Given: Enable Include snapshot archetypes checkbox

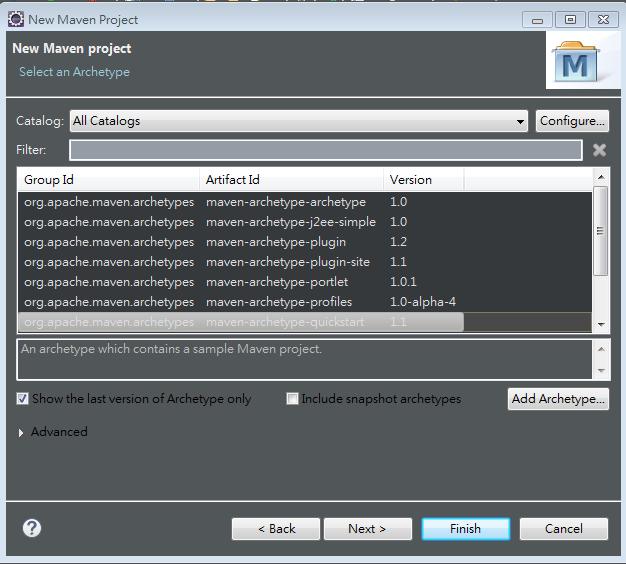Looking at the screenshot, I should pyautogui.click(x=292, y=398).
